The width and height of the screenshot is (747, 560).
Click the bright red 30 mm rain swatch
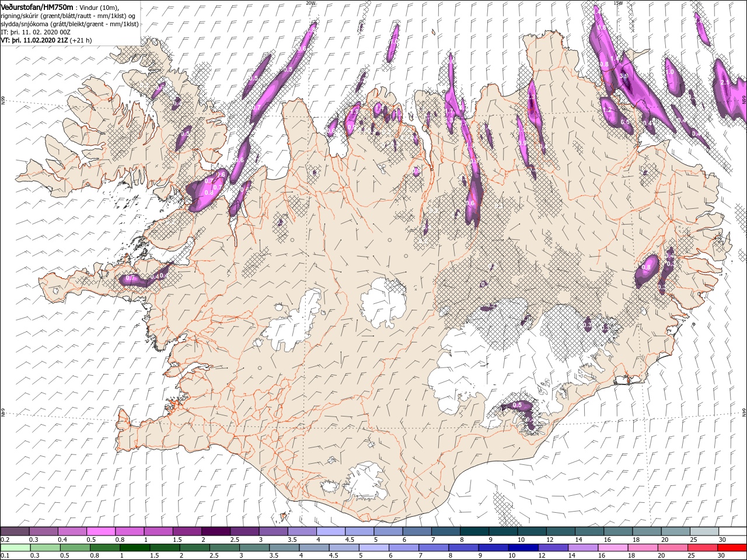[732, 548]
